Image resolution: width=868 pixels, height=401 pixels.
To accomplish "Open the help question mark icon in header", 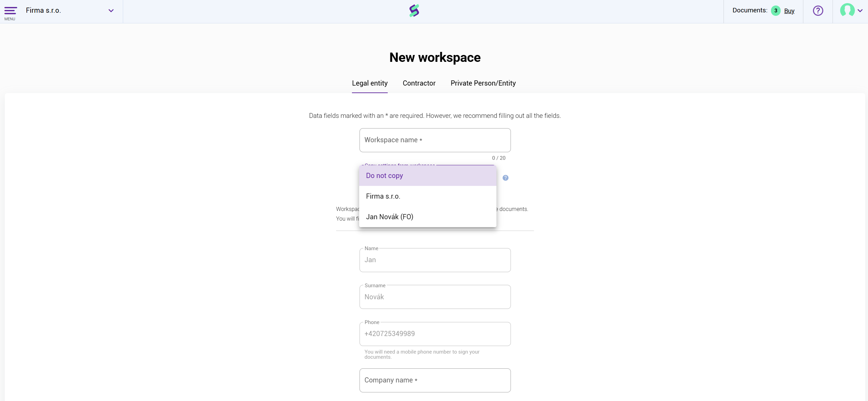I will point(818,11).
